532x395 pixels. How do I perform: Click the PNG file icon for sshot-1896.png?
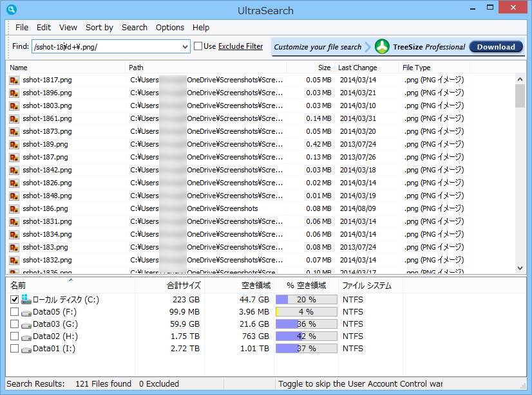click(14, 93)
